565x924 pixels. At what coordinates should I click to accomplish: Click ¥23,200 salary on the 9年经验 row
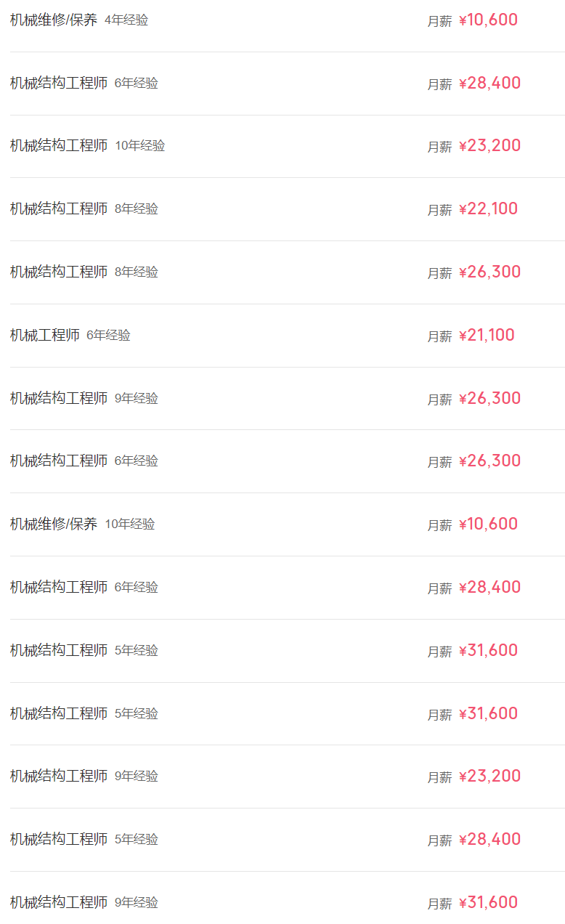490,776
